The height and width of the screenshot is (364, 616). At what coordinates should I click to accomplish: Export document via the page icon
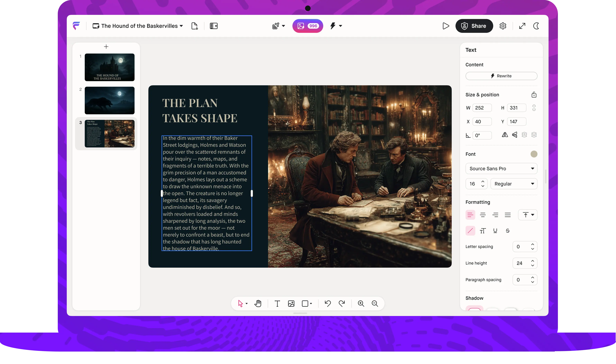[195, 26]
